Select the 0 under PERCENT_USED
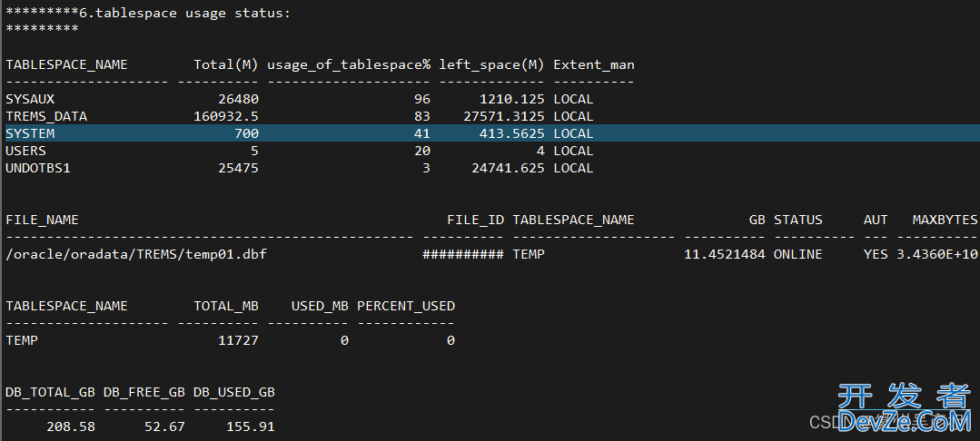 450,340
